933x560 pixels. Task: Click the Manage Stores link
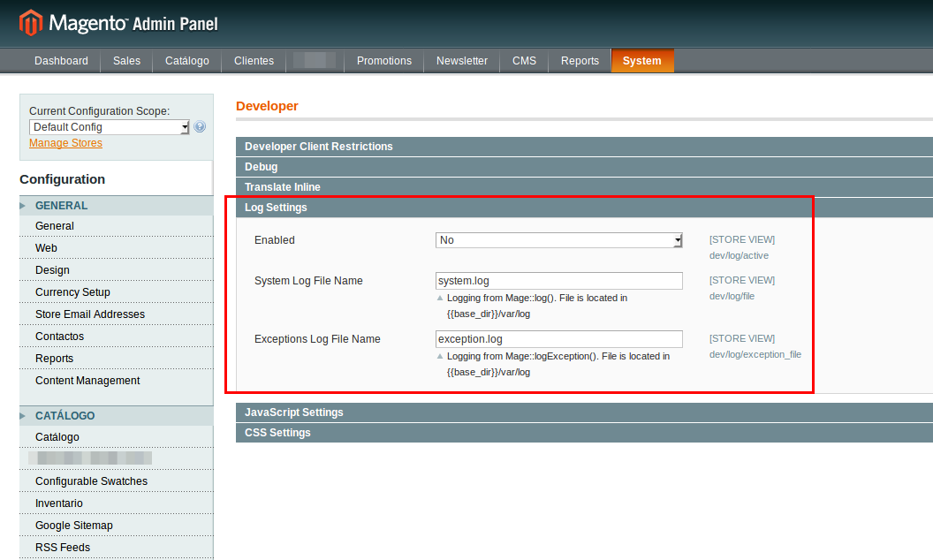[x=65, y=142]
